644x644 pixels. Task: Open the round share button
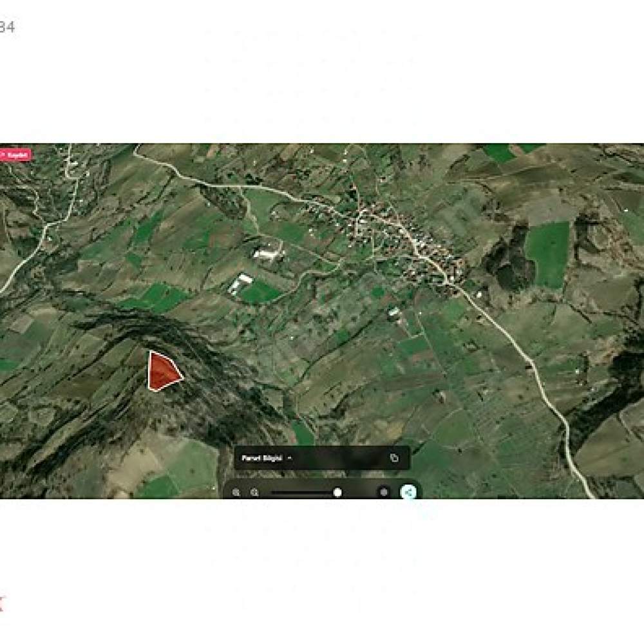(408, 492)
